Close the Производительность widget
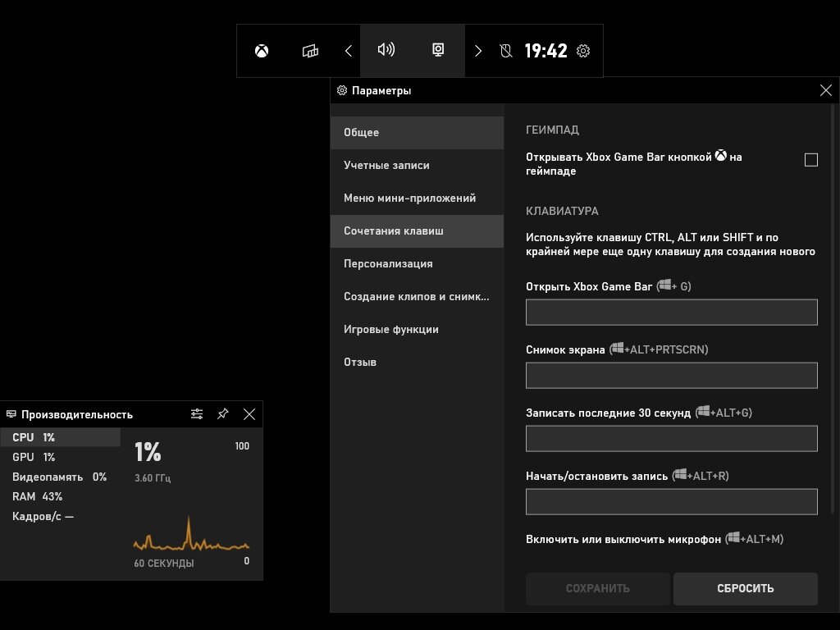 click(249, 414)
